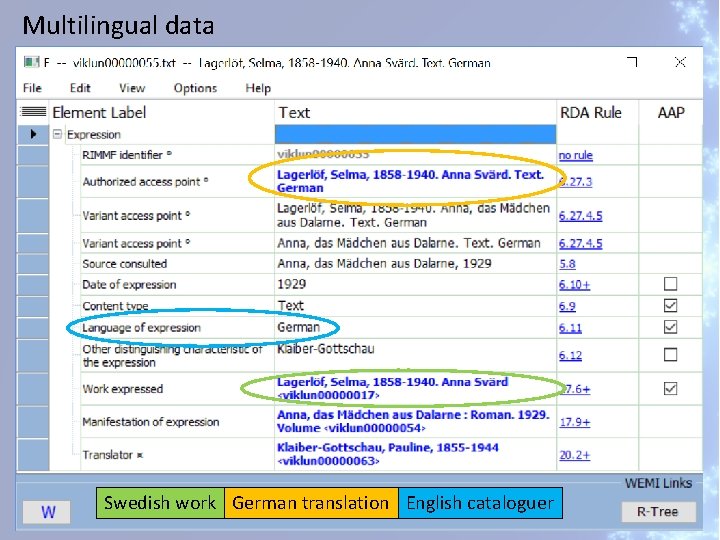The image size is (720, 540).
Task: Open the View menu
Action: pyautogui.click(x=132, y=88)
